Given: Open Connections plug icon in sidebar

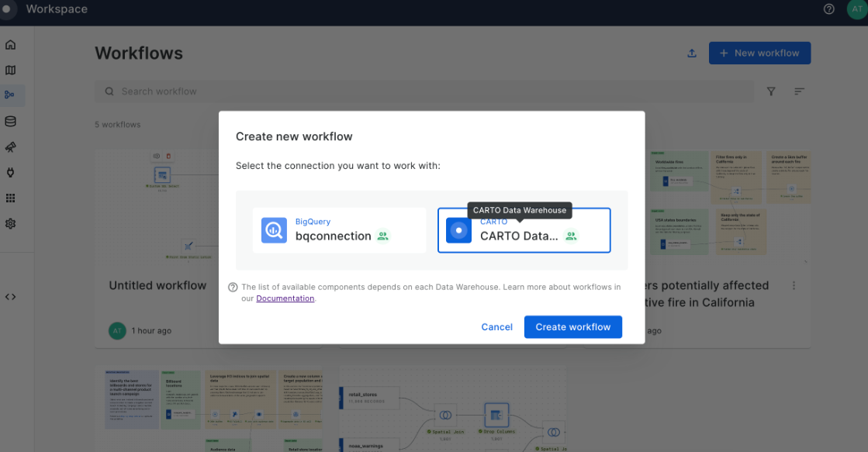Looking at the screenshot, I should 11,173.
